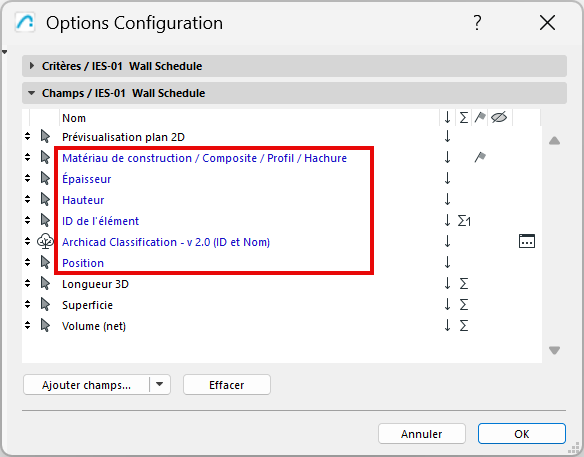
Task: Select the Volume (net) field
Action: click(94, 326)
